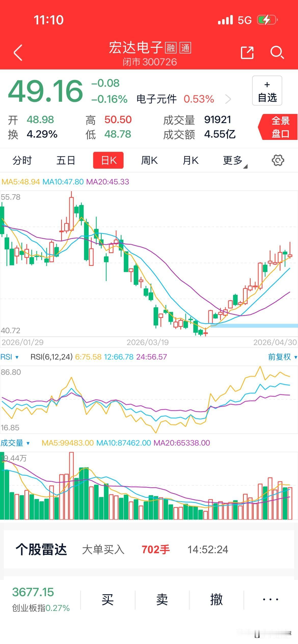298x644 pixels.
Task: Open the 成交量 indicator dropdown
Action: (x=15, y=443)
